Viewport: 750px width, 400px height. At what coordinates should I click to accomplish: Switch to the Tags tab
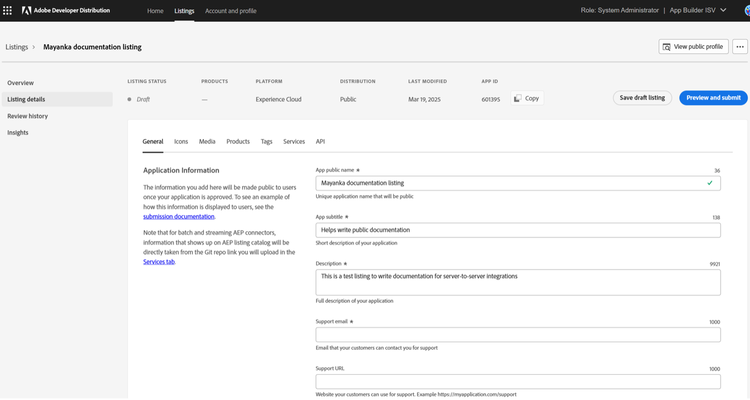point(266,142)
